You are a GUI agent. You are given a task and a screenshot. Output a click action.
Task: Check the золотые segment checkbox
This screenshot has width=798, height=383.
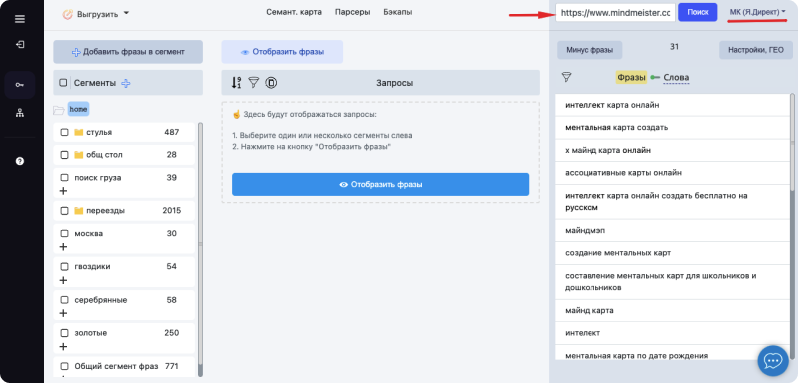coord(64,333)
